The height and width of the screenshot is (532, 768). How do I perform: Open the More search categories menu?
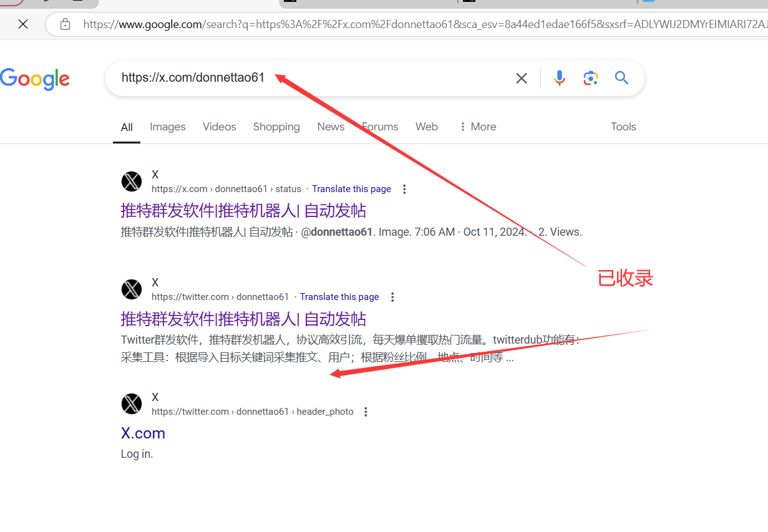click(x=477, y=127)
